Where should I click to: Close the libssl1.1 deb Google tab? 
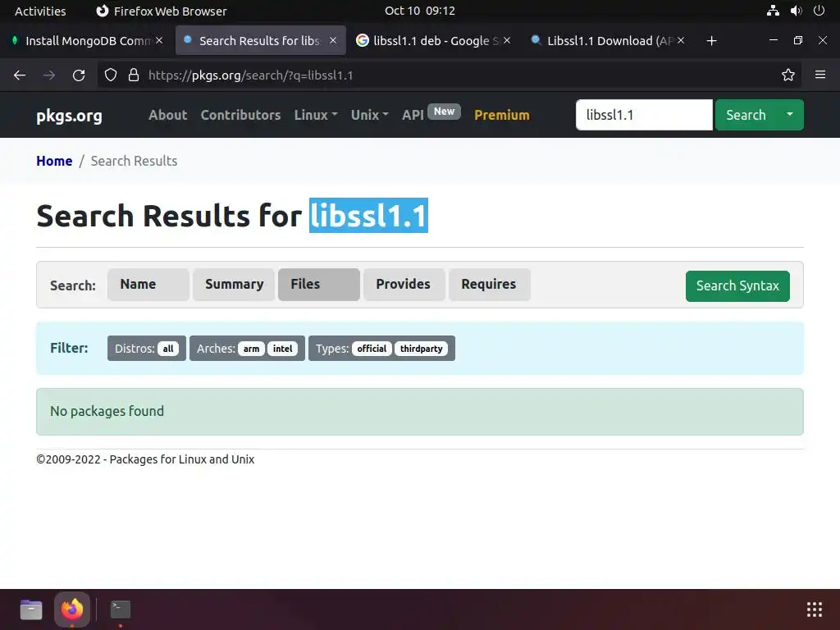[x=507, y=41]
